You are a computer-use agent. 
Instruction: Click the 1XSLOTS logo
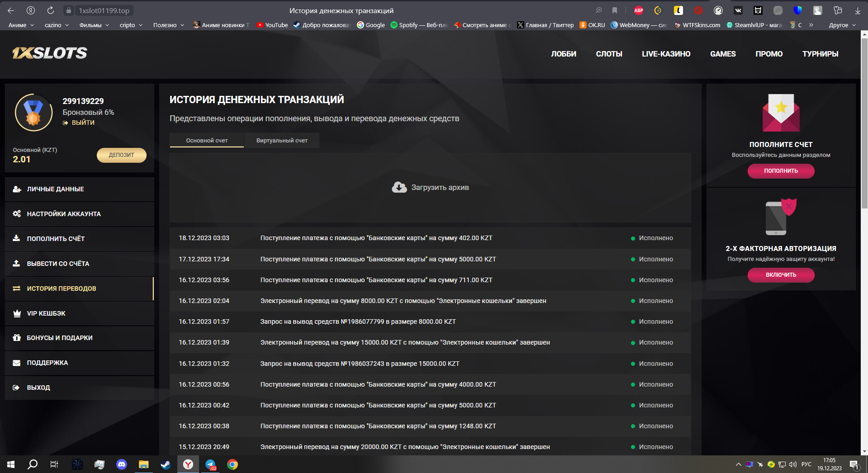pos(50,53)
